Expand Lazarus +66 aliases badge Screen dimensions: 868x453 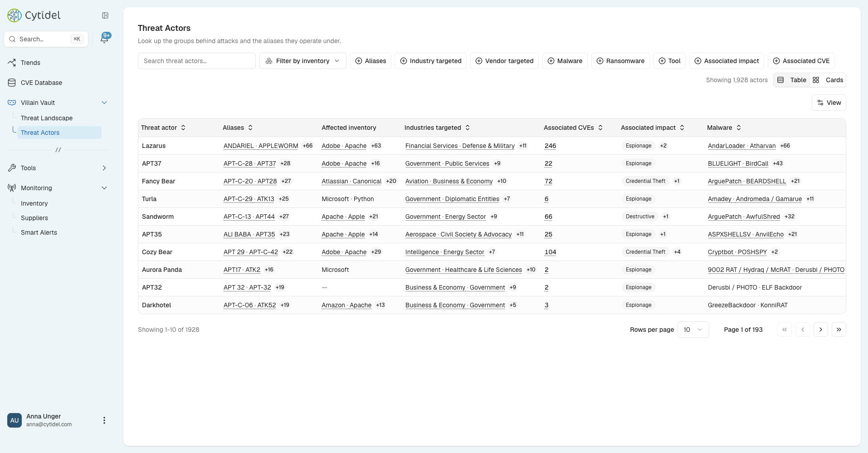[308, 146]
